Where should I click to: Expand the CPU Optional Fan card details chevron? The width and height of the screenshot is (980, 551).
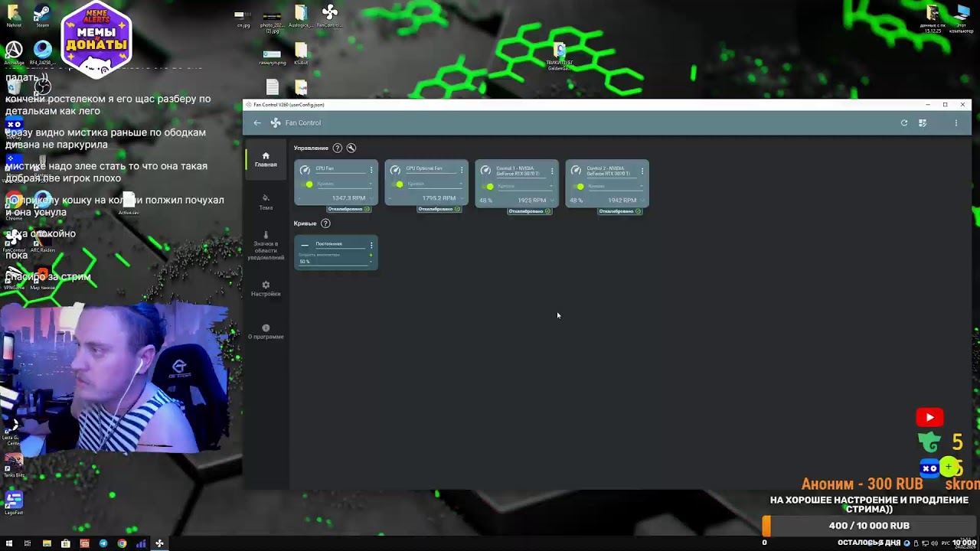click(461, 199)
